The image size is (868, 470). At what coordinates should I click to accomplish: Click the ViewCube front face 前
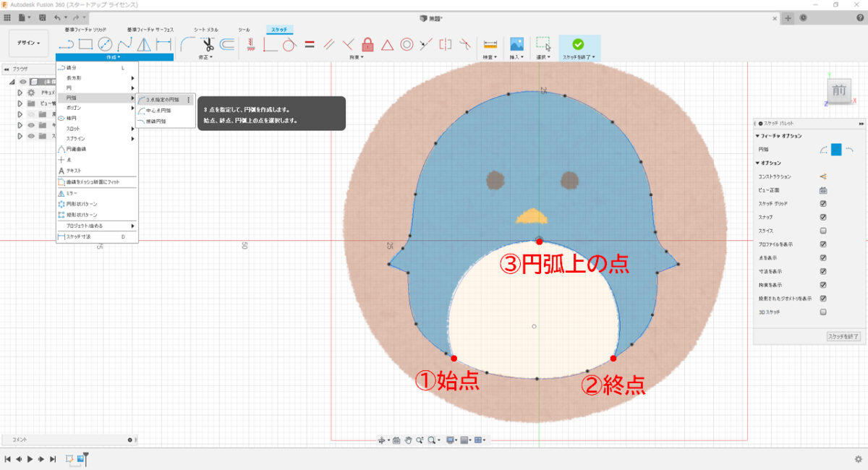pos(839,90)
